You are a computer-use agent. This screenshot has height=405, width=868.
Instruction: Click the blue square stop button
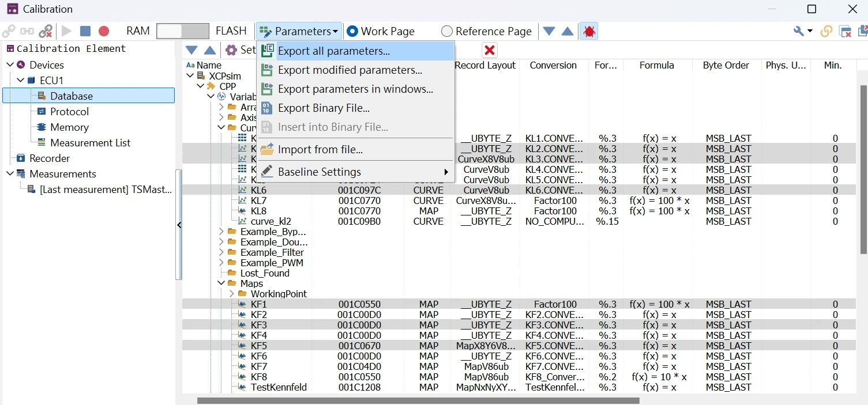(85, 31)
